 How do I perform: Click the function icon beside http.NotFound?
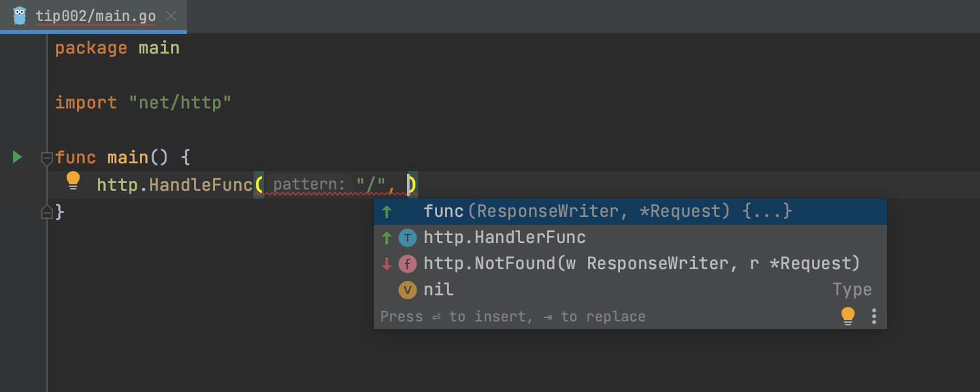(x=408, y=264)
